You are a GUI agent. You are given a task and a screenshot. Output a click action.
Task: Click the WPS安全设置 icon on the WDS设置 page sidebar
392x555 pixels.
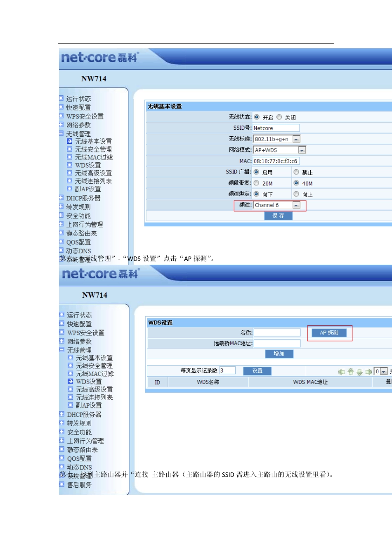click(62, 332)
